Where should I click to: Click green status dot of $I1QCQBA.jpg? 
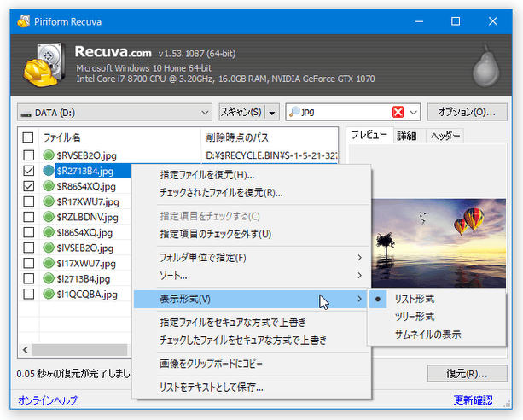tap(49, 294)
